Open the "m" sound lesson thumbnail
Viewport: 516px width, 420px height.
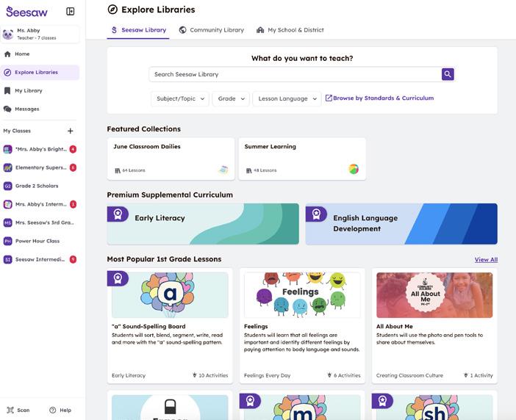click(x=302, y=408)
